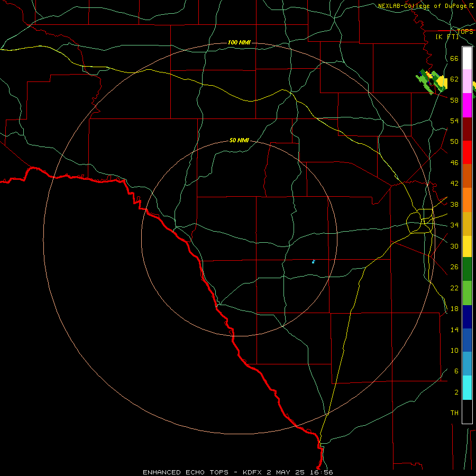Click the legend value "62"
This screenshot has height=476, width=476.
point(454,79)
